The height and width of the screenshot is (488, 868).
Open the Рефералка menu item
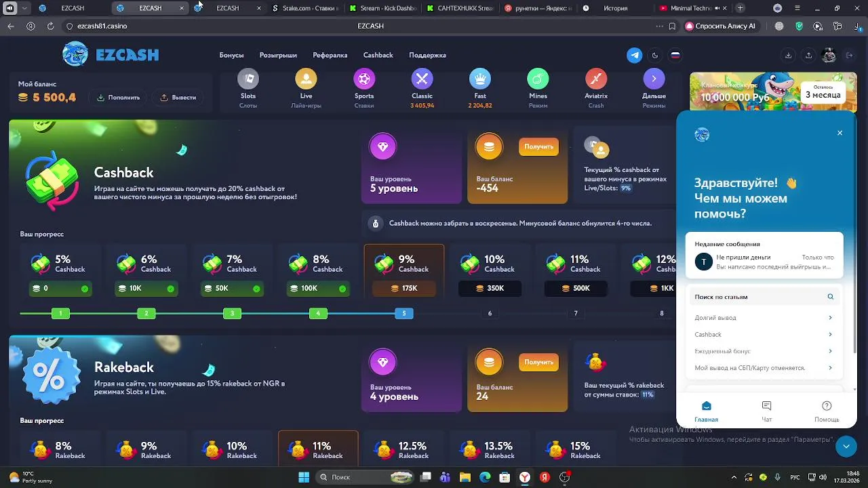(x=330, y=56)
